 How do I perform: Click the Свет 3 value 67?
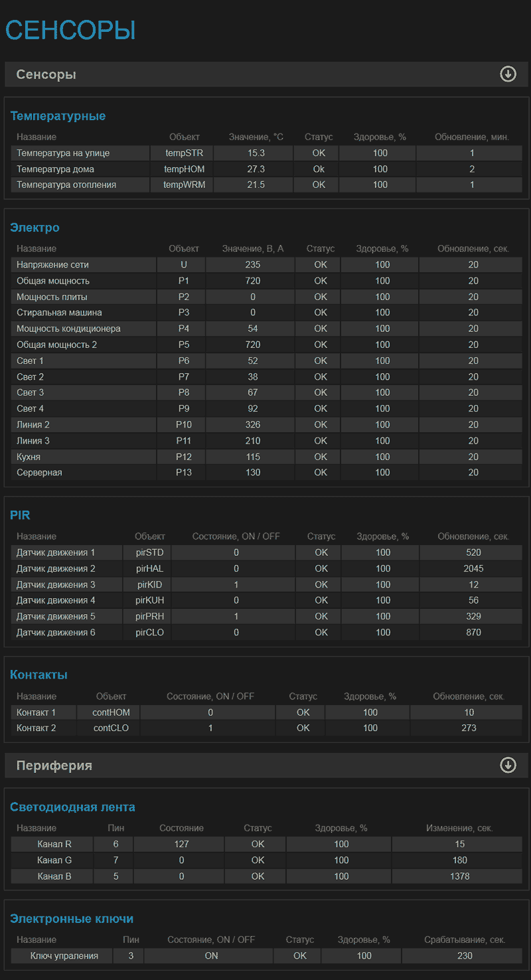point(252,392)
